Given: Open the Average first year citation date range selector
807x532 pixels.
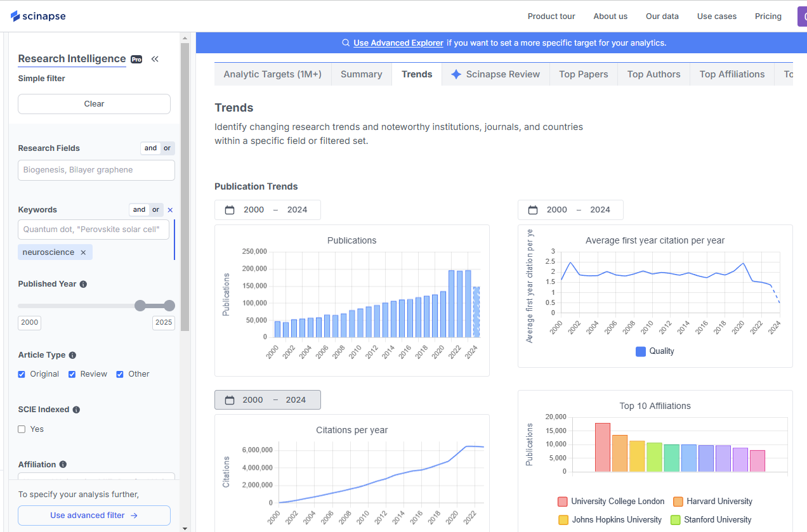Looking at the screenshot, I should pos(570,209).
